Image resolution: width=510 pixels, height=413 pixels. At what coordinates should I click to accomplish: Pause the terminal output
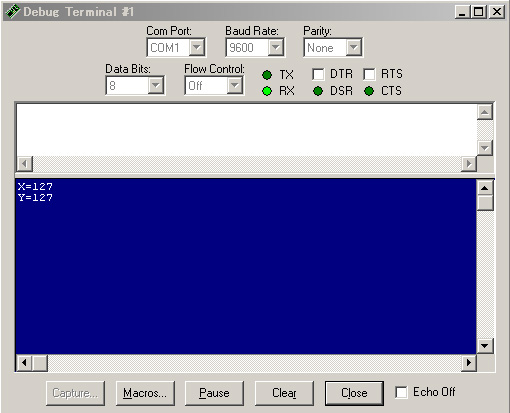214,393
